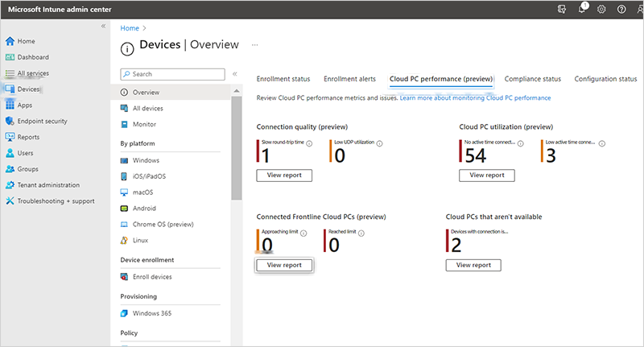Click the Devices menu scrollbar thumb
The image size is (644, 347).
pyautogui.click(x=237, y=148)
